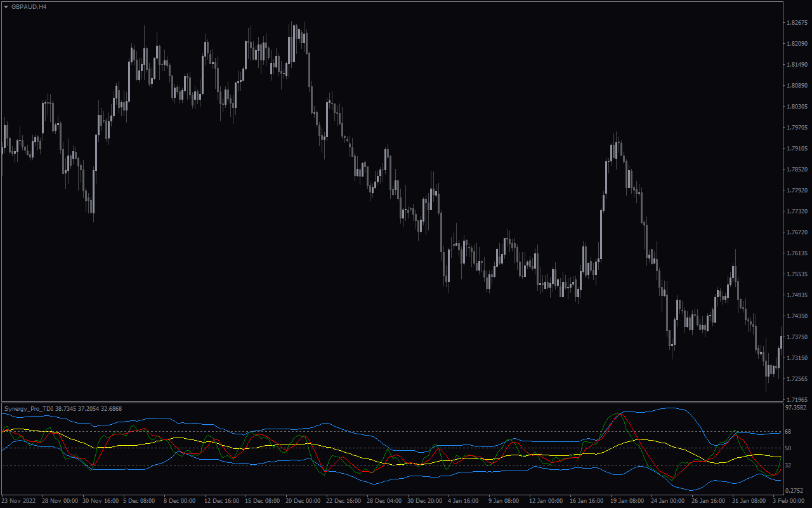Click the 1.79705 price axis label
This screenshot has width=812, height=508.
(x=796, y=128)
